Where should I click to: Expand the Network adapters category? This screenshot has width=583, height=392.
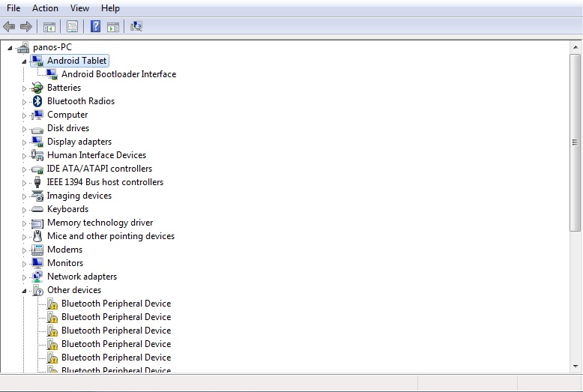pyautogui.click(x=24, y=277)
